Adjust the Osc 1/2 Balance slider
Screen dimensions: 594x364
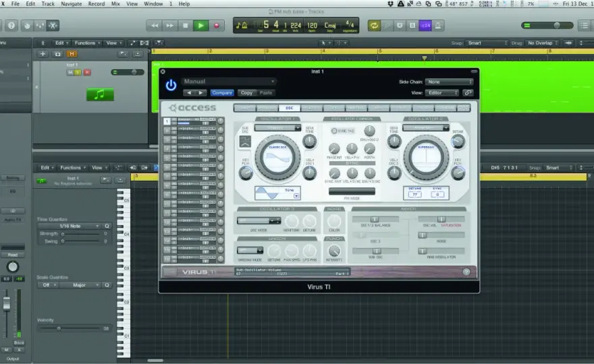(x=375, y=220)
